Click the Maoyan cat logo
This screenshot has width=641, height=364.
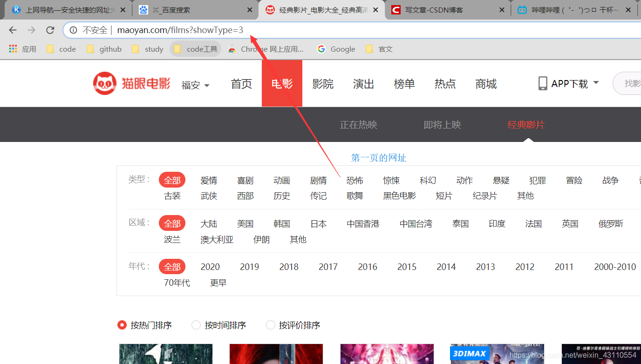[106, 82]
